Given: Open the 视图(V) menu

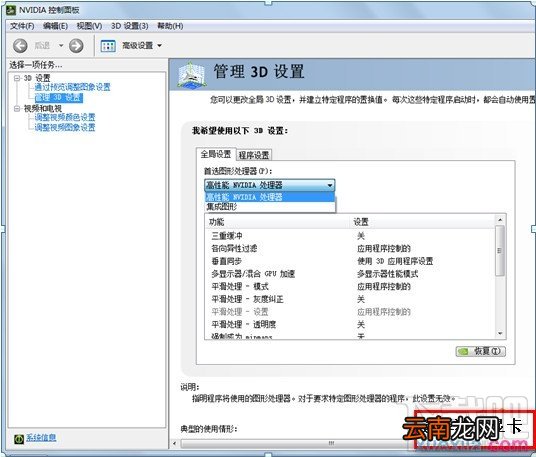Looking at the screenshot, I should (89, 26).
